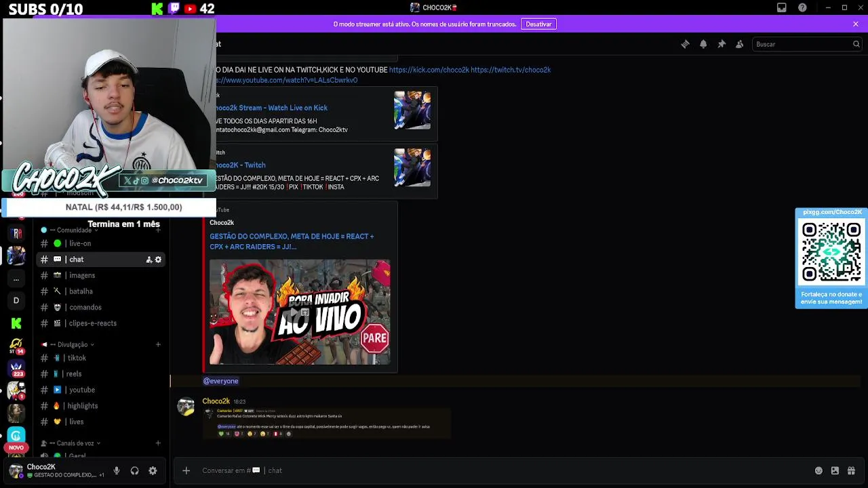
Task: Open Choco2K user panel avatar
Action: tap(16, 471)
